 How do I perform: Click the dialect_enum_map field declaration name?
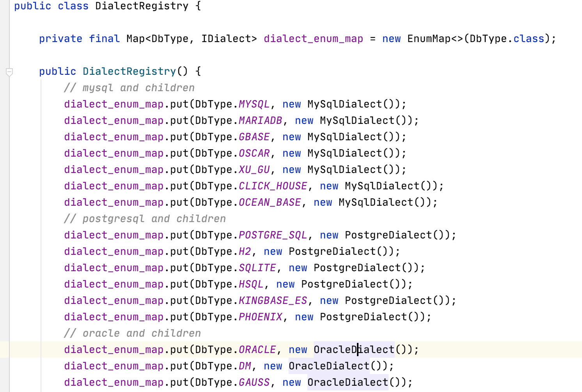(x=313, y=39)
